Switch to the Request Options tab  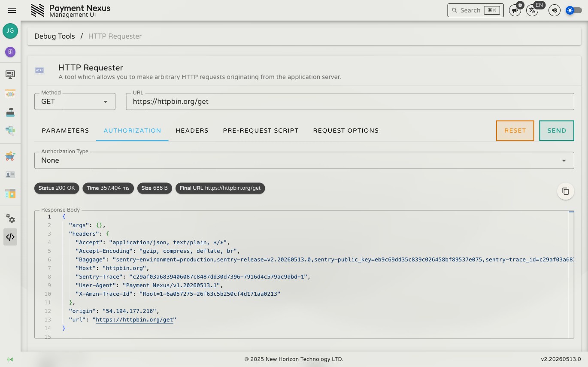tap(346, 130)
